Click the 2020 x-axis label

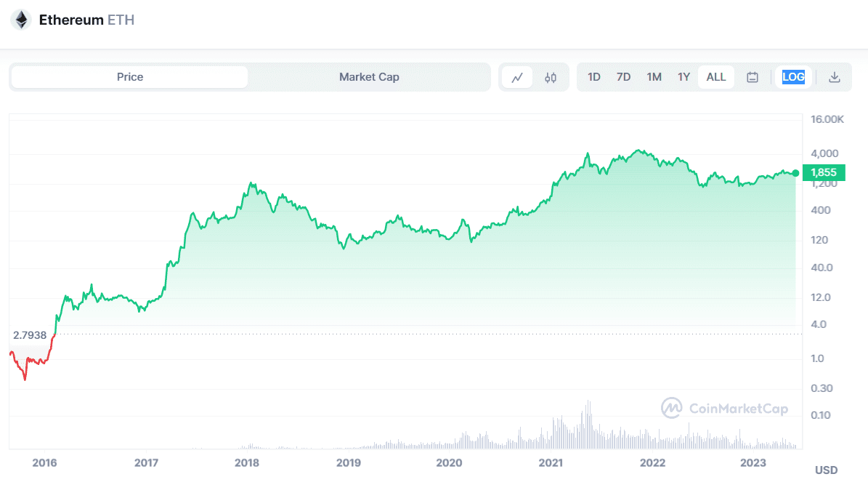[x=449, y=462]
